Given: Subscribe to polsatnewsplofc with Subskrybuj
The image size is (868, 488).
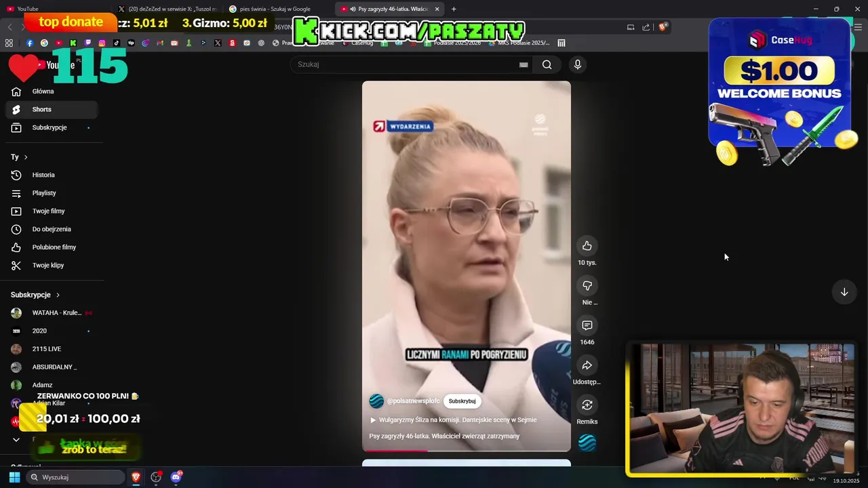Looking at the screenshot, I should click(x=462, y=401).
